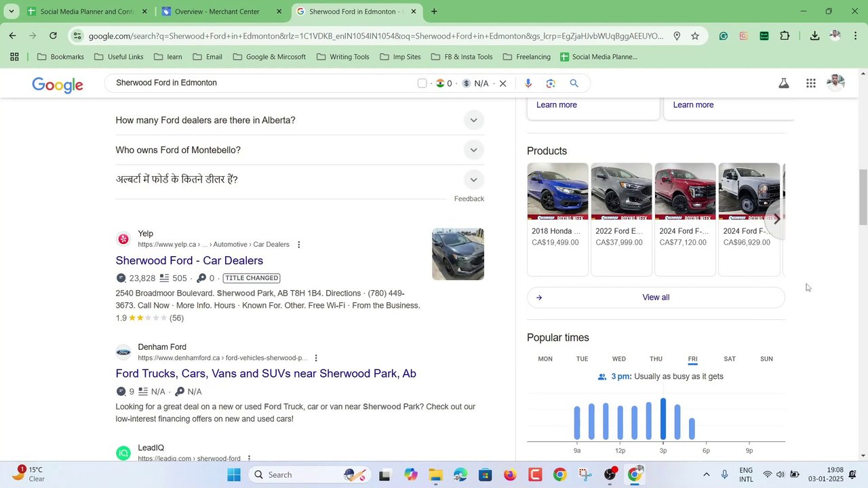The image size is (868, 488).
Task: Click View all products button
Action: click(656, 298)
